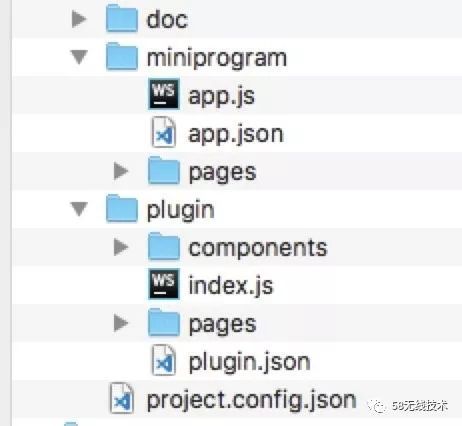This screenshot has height=426, width=462.
Task: Select the WebStorm icon for app.js
Action: [164, 94]
